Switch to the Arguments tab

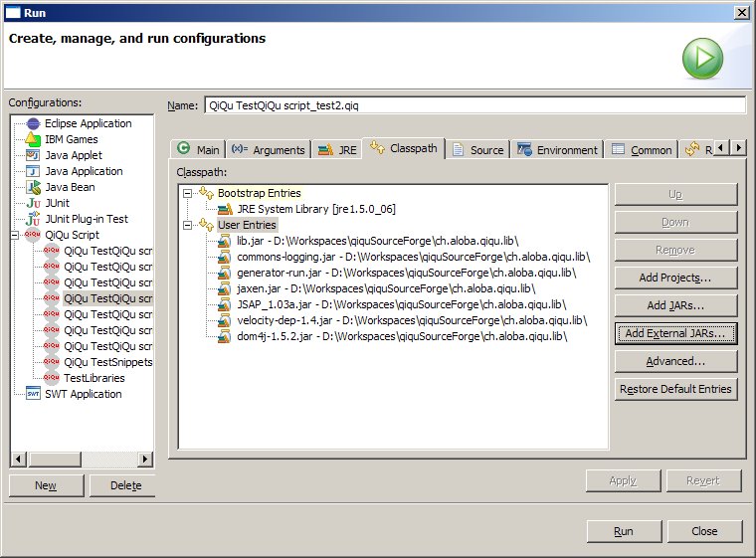tap(268, 150)
